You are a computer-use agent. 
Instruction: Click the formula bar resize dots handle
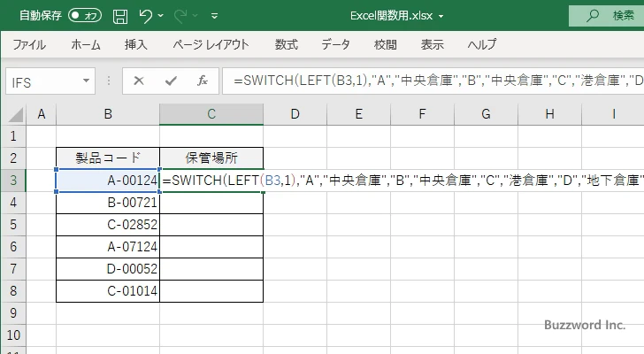coord(109,81)
